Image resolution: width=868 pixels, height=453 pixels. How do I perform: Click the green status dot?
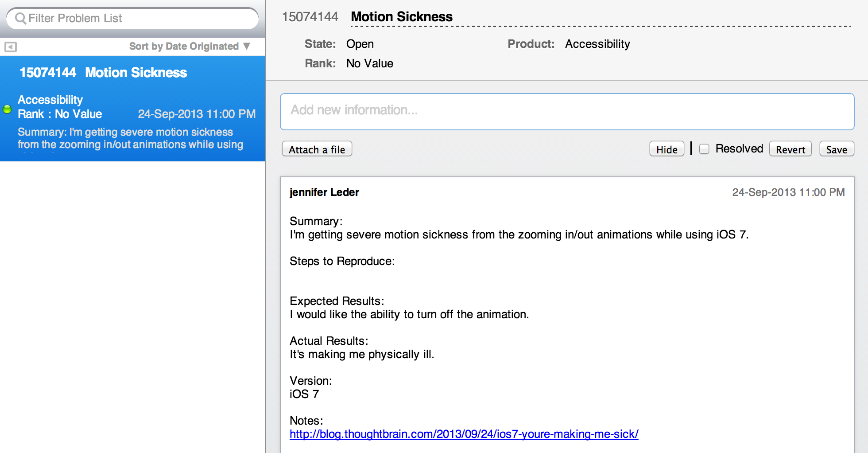[7, 109]
